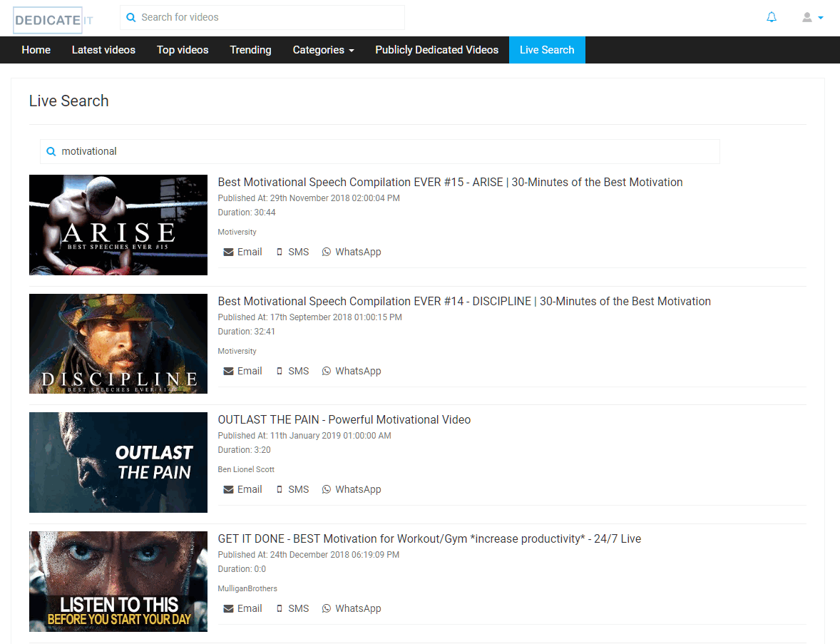Image resolution: width=840 pixels, height=644 pixels.
Task: Open the user account menu
Action: [x=812, y=18]
